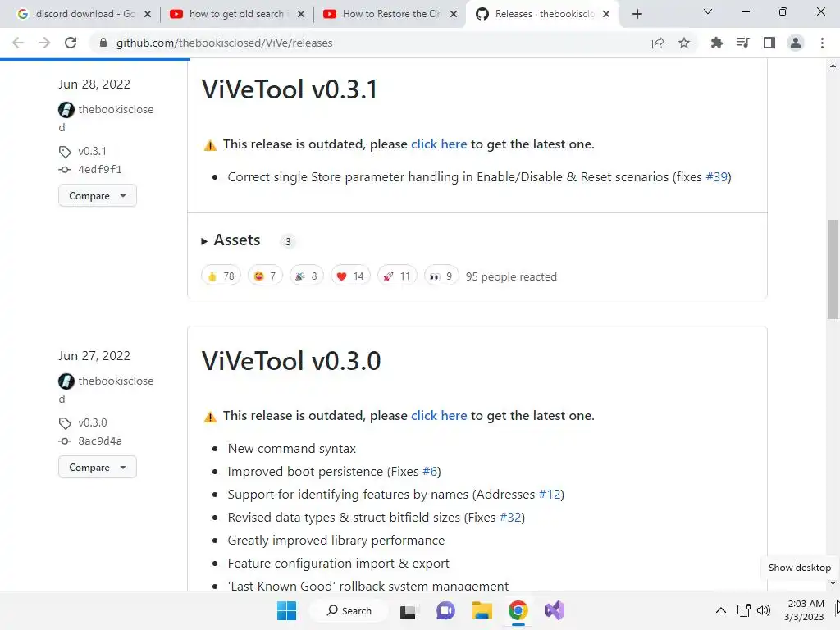840x630 pixels.
Task: Go back using the browser back arrow
Action: tap(18, 43)
